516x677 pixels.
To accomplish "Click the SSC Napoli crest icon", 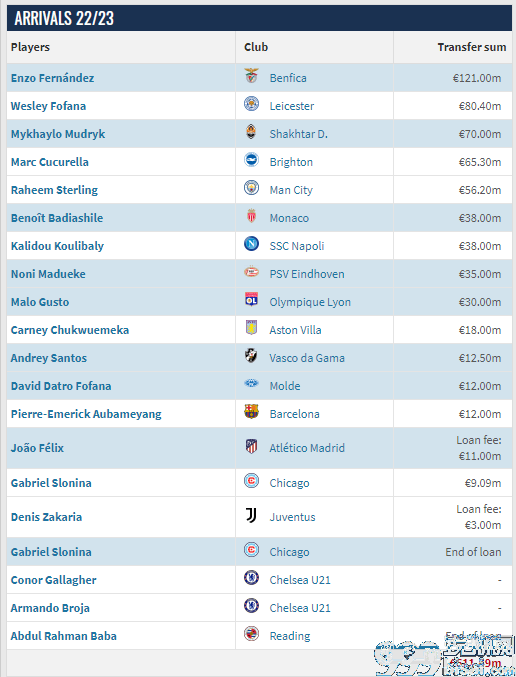I will tap(251, 244).
